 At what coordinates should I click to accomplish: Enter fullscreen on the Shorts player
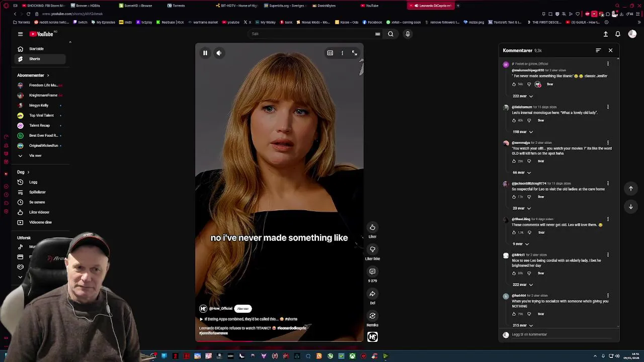pos(354,53)
